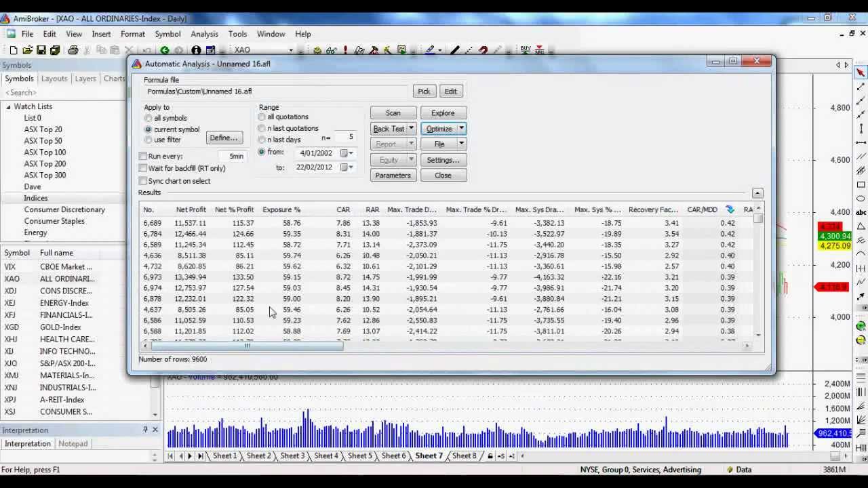Collapse results pane with arrow button

point(757,193)
